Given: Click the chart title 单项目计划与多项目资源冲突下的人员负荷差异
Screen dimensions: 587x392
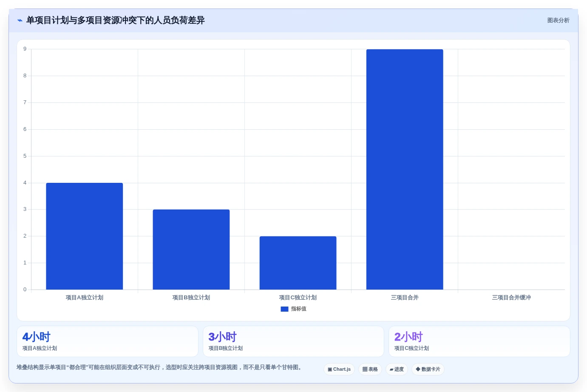Looking at the screenshot, I should [x=116, y=20].
